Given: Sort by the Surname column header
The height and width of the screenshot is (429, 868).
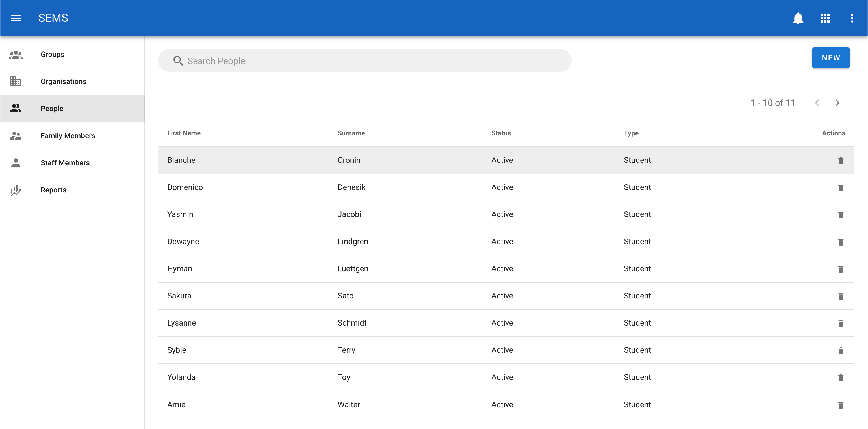Looking at the screenshot, I should (351, 133).
